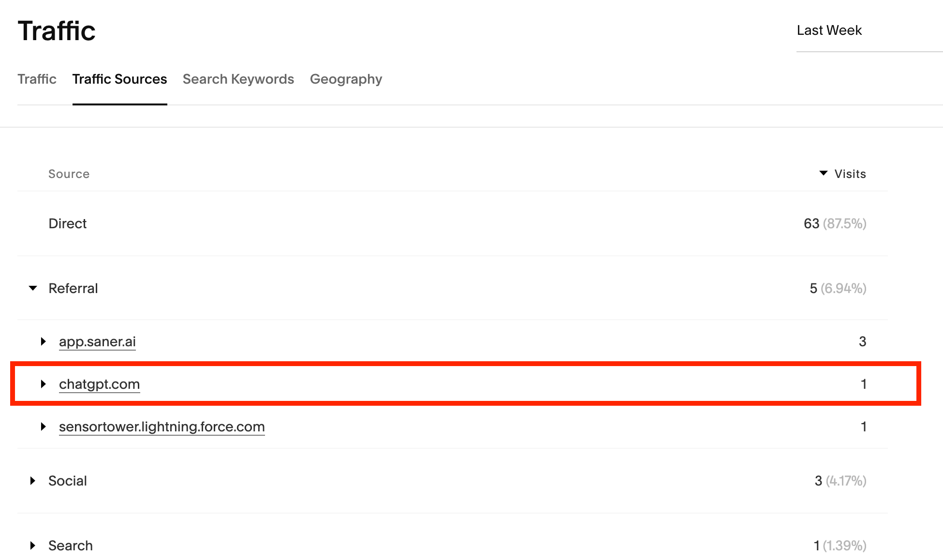Screen dimensions: 943x560
Task: Collapse the Referral source group
Action: (33, 288)
